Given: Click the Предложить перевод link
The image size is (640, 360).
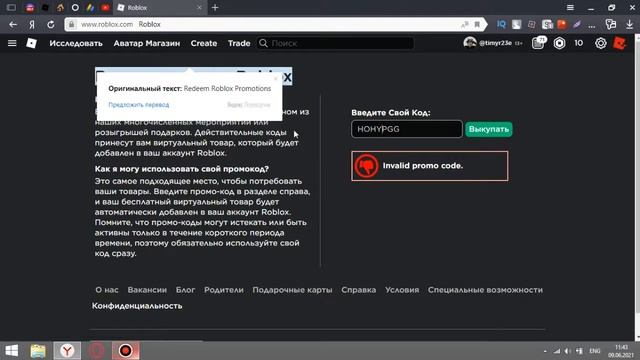Looking at the screenshot, I should (x=138, y=104).
